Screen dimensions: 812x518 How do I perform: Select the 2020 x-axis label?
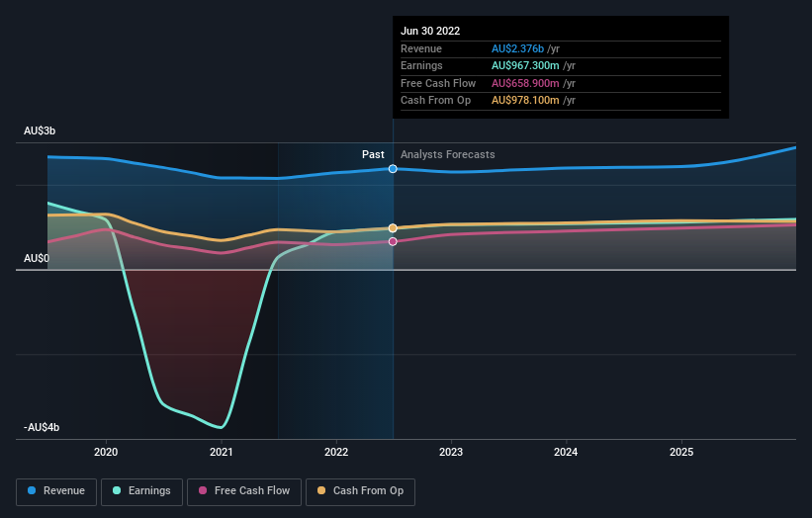106,452
